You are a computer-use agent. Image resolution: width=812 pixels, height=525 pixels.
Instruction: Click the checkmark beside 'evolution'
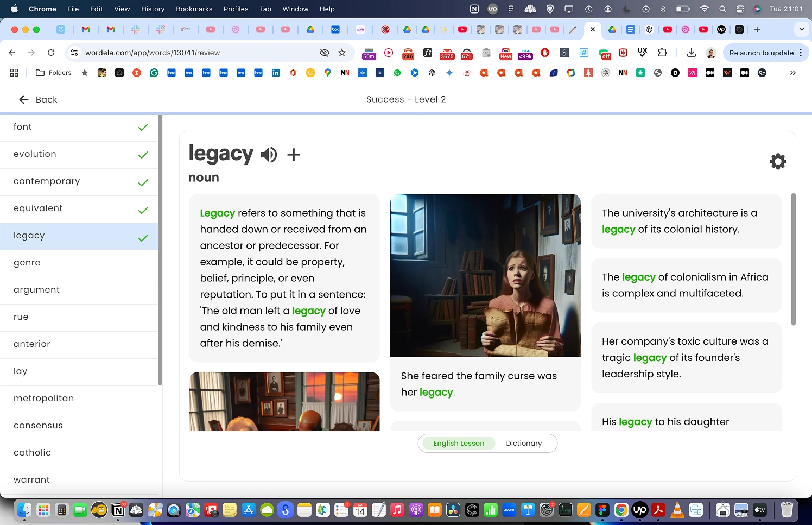pyautogui.click(x=143, y=155)
